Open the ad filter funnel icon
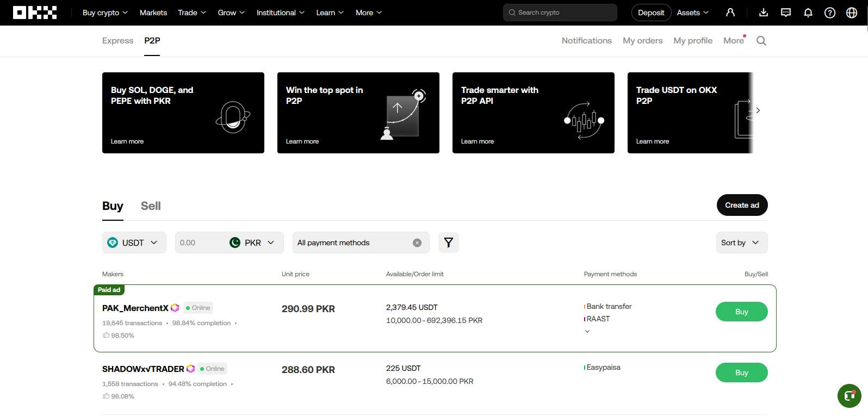This screenshot has width=868, height=416. point(449,243)
